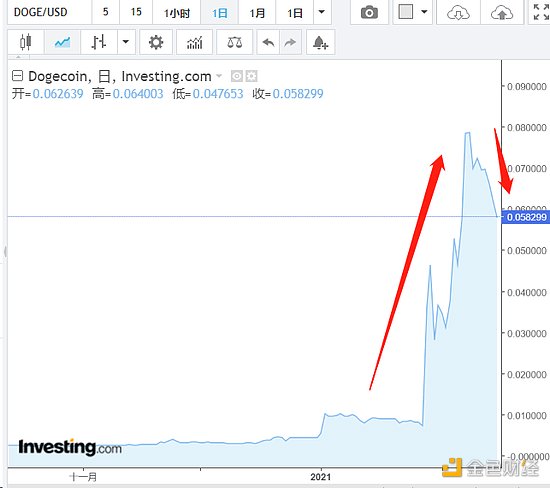
Task: Load chart layout from cloud
Action: [458, 13]
